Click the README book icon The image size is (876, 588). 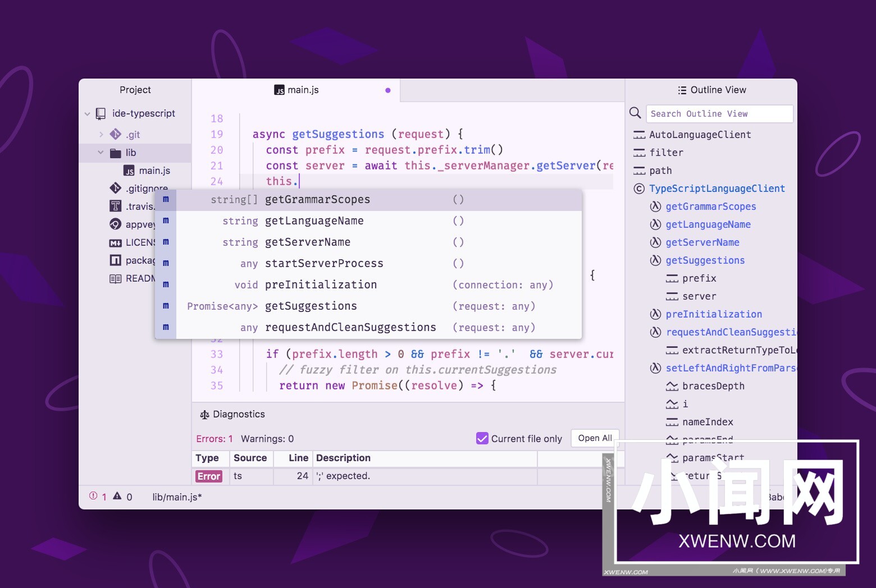[x=115, y=279]
